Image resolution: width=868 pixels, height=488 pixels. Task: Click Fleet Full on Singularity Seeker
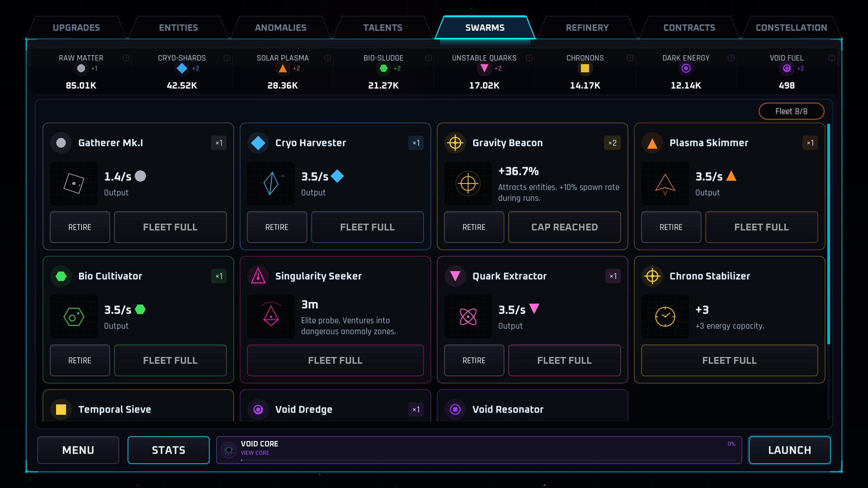click(x=335, y=361)
